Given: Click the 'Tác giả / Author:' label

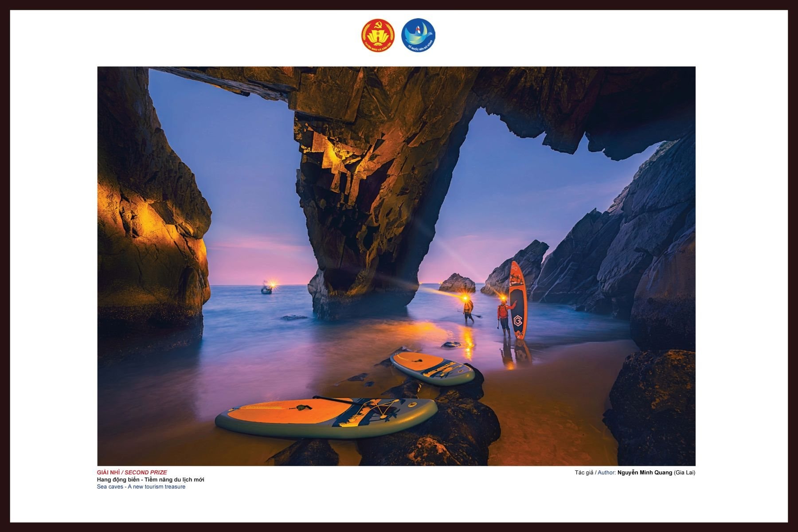Looking at the screenshot, I should (x=595, y=473).
